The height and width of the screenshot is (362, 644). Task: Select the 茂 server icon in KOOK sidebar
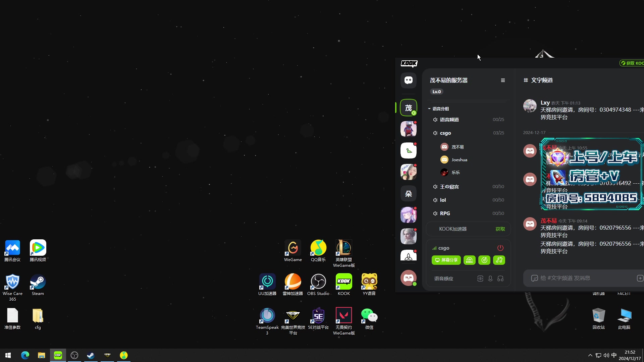pyautogui.click(x=408, y=108)
